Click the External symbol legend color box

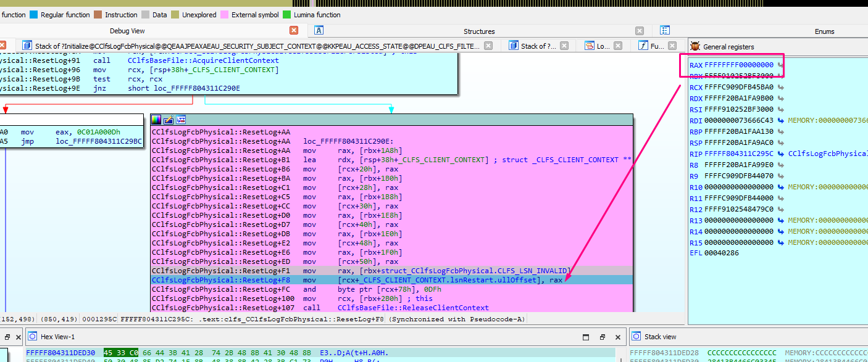pyautogui.click(x=225, y=15)
